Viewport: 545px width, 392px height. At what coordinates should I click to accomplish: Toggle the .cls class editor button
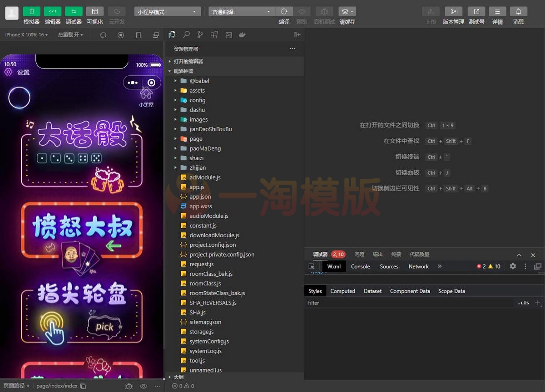(x=524, y=303)
